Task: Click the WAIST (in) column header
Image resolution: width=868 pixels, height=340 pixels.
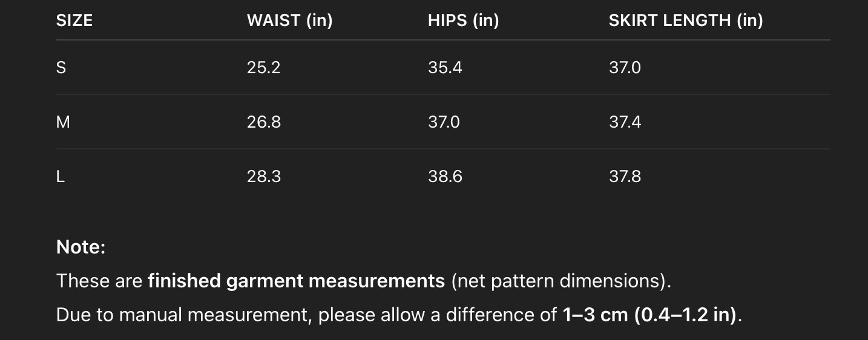Action: point(289,21)
